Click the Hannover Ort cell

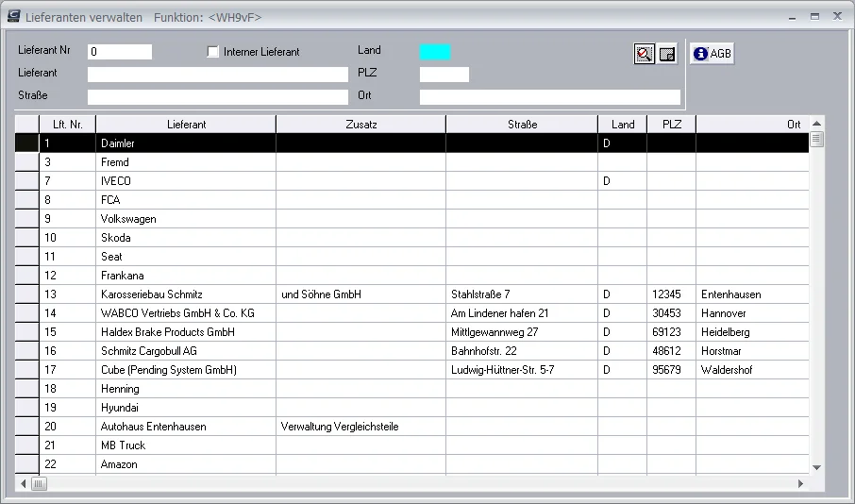(x=752, y=313)
